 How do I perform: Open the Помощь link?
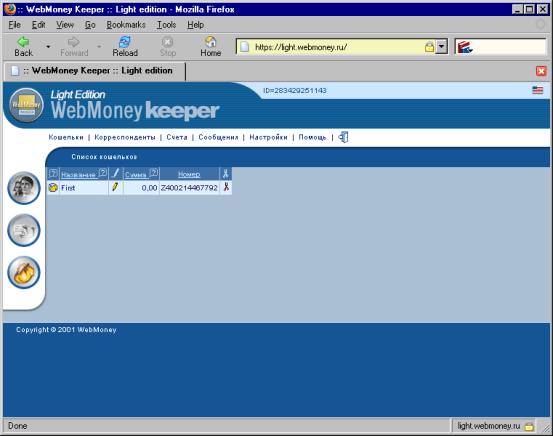tap(312, 137)
